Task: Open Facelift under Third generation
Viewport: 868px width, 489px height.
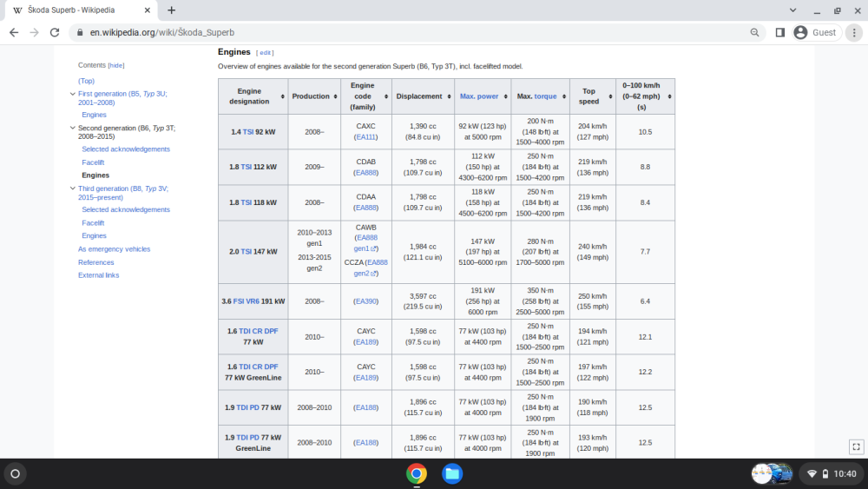Action: tap(93, 223)
